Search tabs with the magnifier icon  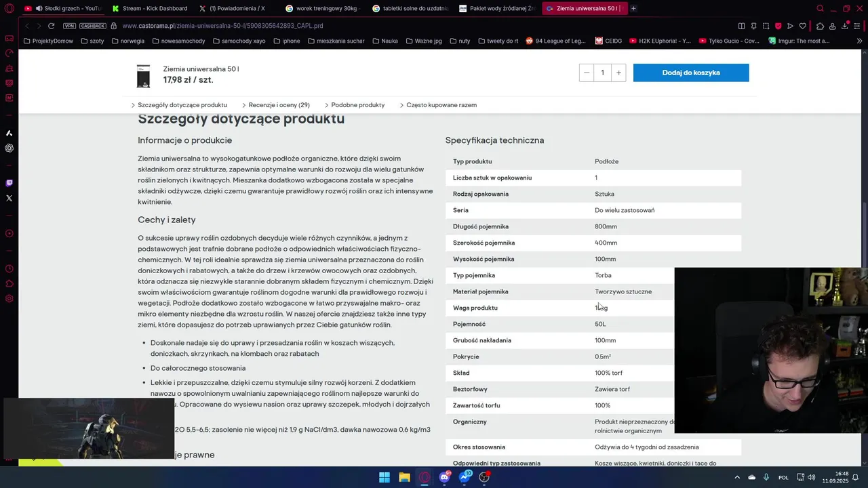[820, 8]
